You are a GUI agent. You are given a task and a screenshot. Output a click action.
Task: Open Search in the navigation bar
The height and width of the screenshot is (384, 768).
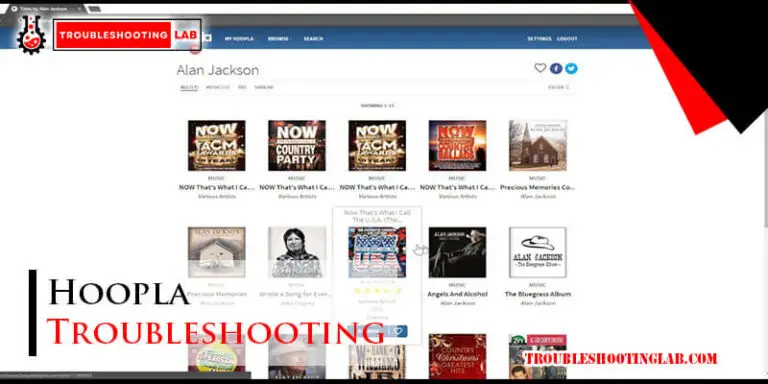(313, 39)
